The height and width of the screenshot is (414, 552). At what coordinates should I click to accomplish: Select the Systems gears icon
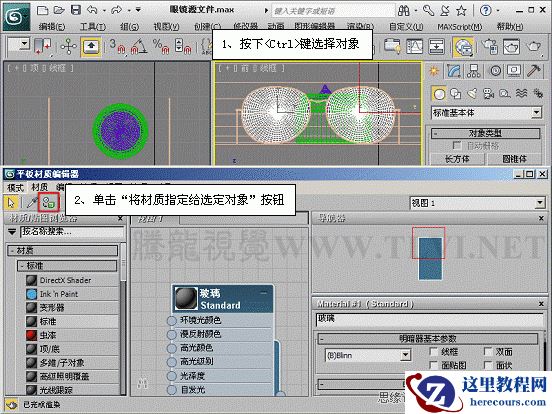point(538,93)
